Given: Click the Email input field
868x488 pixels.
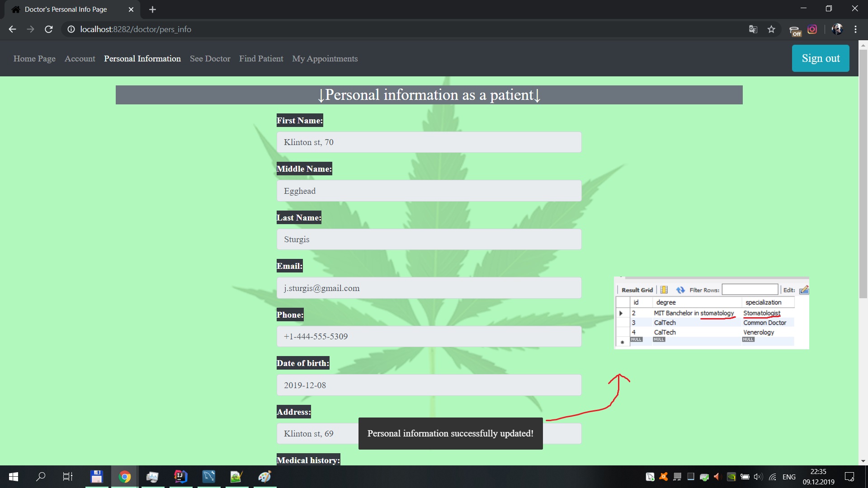Looking at the screenshot, I should (x=429, y=288).
